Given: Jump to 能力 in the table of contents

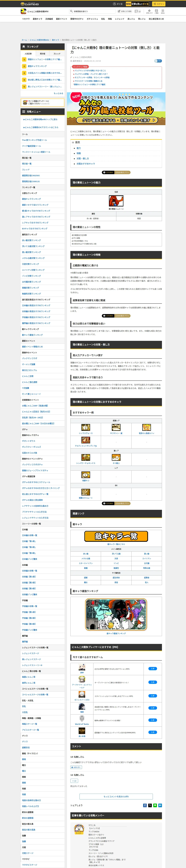Looking at the screenshot, I should click(x=79, y=148).
